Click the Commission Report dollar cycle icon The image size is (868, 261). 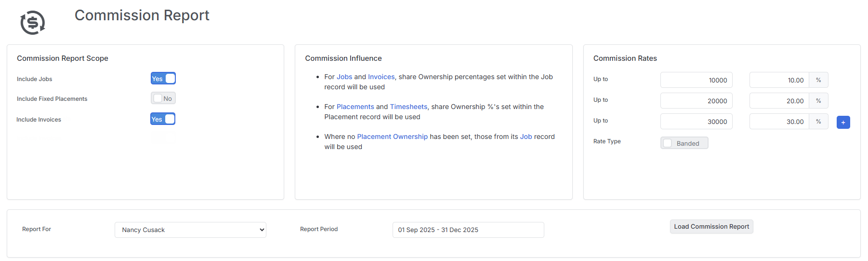pos(33,22)
